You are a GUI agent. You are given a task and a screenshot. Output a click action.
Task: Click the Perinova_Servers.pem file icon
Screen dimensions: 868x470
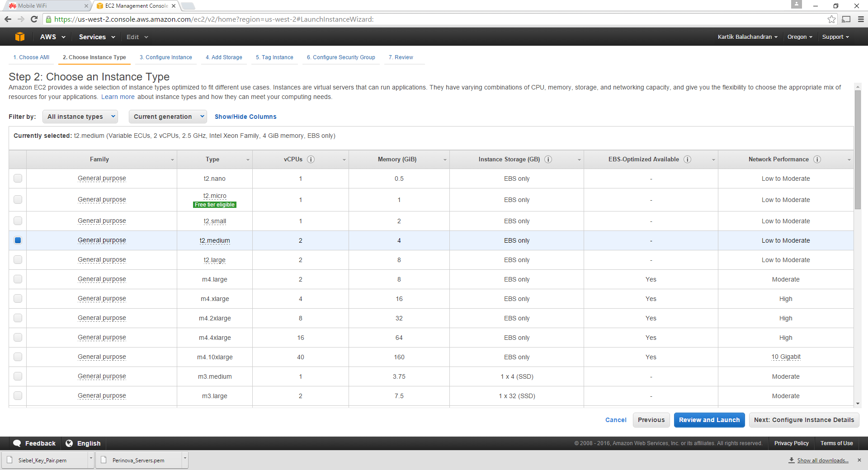[104, 460]
